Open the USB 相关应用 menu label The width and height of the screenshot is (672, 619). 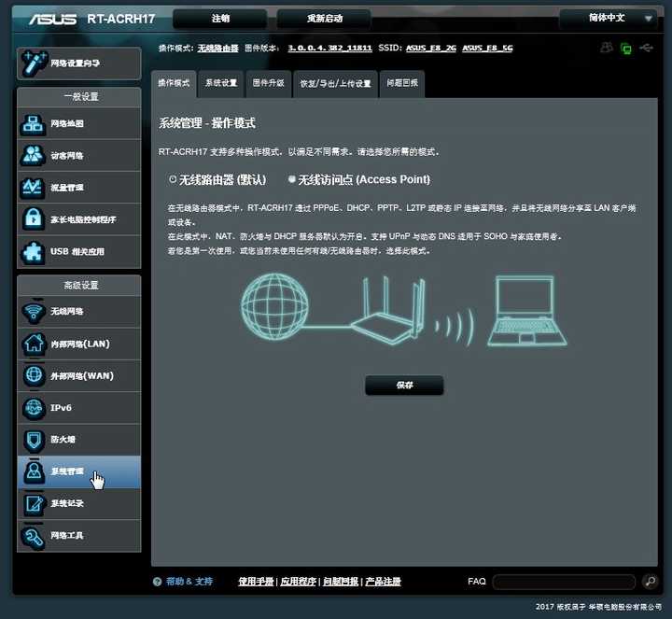[77, 252]
